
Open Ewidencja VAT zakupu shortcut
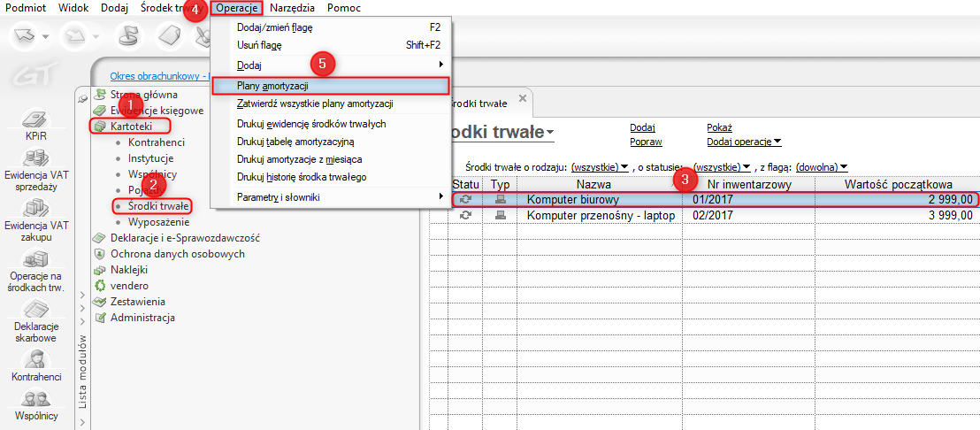click(36, 220)
